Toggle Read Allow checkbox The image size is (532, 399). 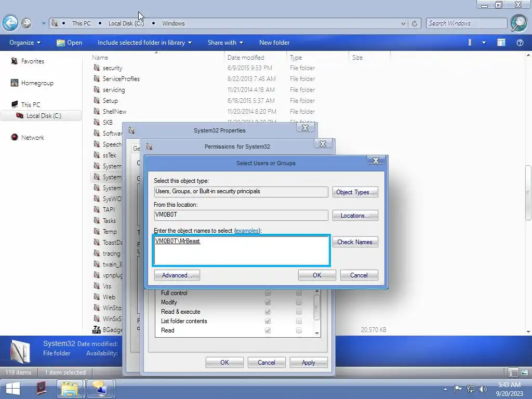click(268, 330)
